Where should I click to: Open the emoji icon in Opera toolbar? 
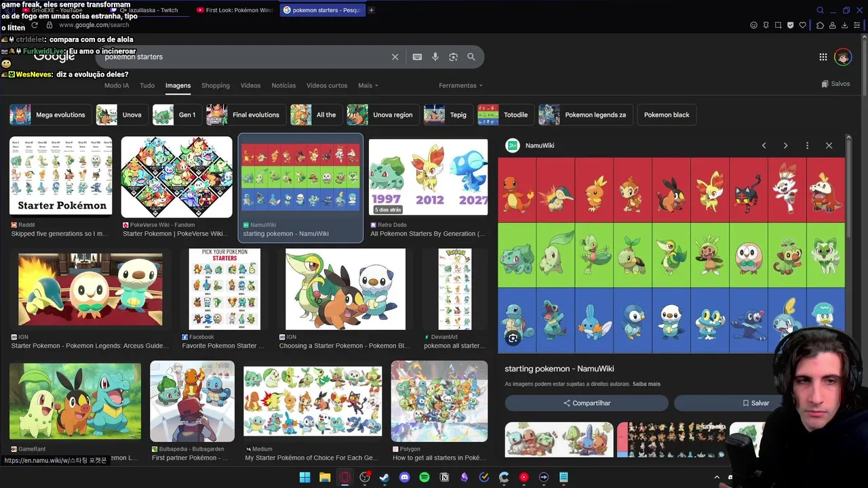(753, 25)
